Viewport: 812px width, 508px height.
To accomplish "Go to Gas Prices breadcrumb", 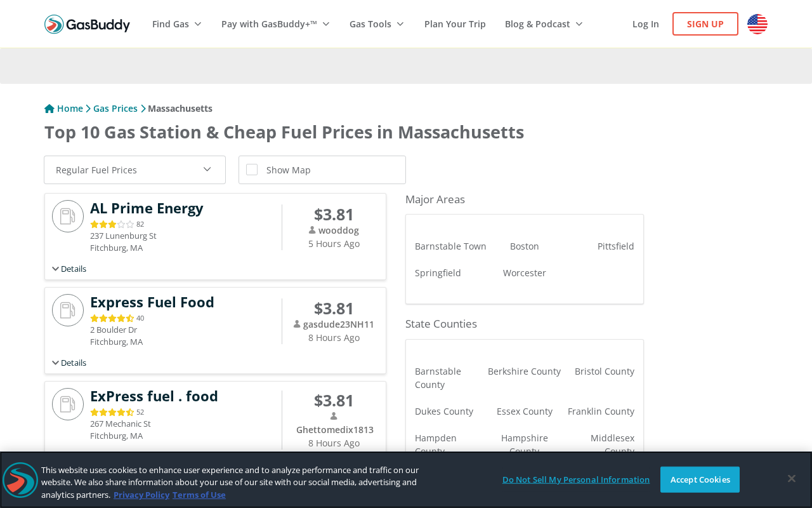I will tap(115, 109).
